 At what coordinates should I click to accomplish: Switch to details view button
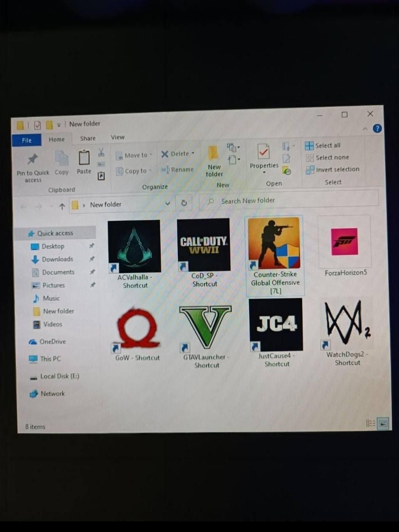[370, 424]
